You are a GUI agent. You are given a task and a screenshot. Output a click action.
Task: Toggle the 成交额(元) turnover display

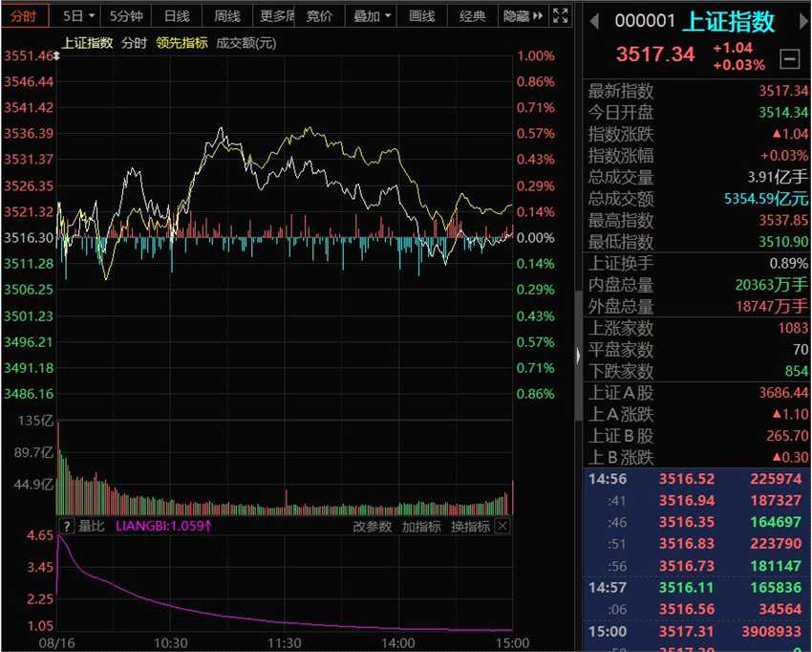(x=246, y=43)
